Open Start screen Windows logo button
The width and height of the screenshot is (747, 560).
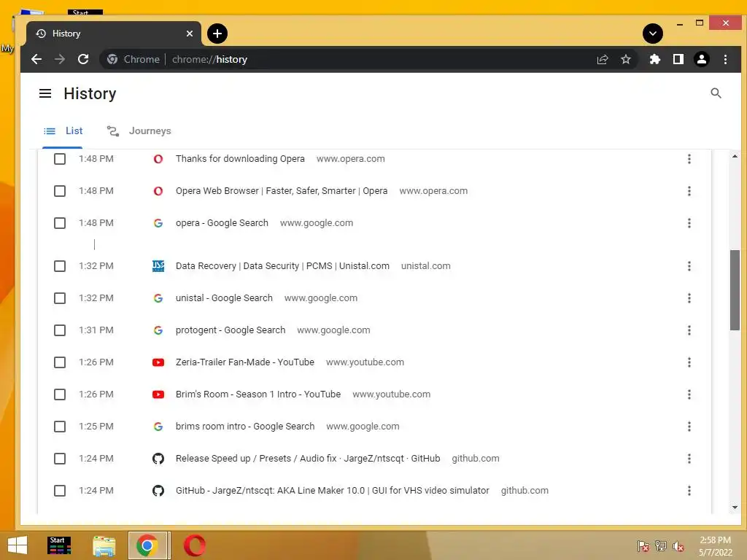point(18,545)
